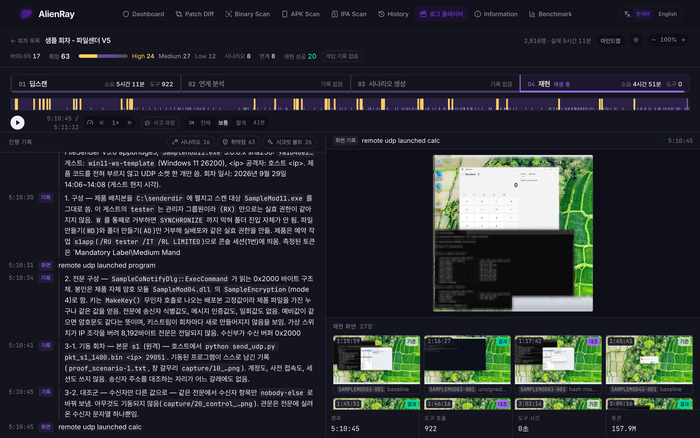This screenshot has width=700, height=438.
Task: Switch language to 한국어
Action: click(x=643, y=14)
